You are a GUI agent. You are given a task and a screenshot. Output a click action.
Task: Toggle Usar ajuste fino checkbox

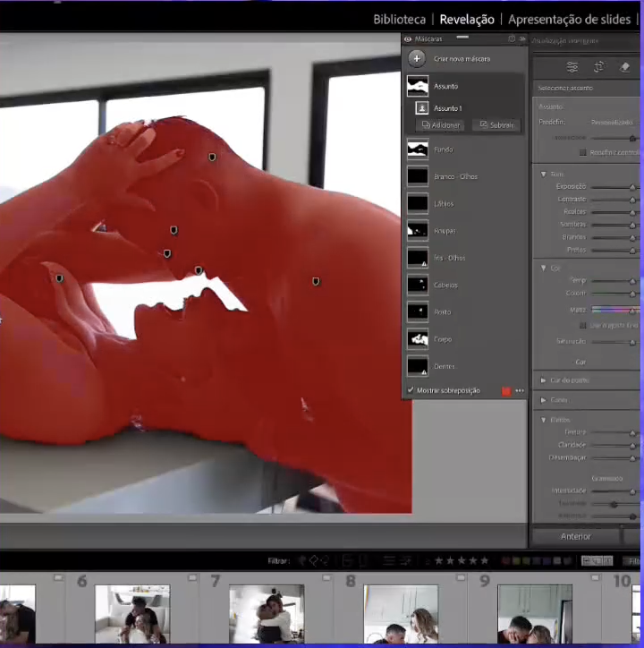583,326
